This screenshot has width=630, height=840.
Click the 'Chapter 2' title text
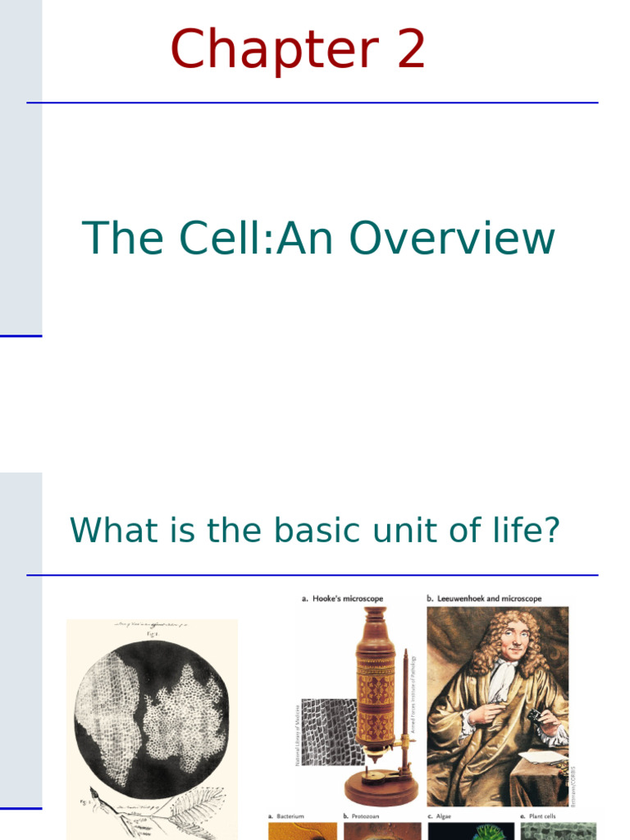(x=298, y=50)
